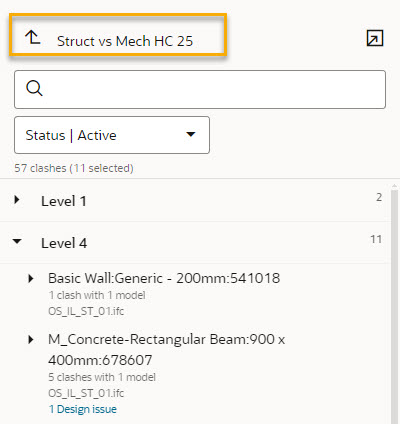The width and height of the screenshot is (400, 424).
Task: Expand Basic Wall:Generic - 200mm:541018 item
Action: 31,278
